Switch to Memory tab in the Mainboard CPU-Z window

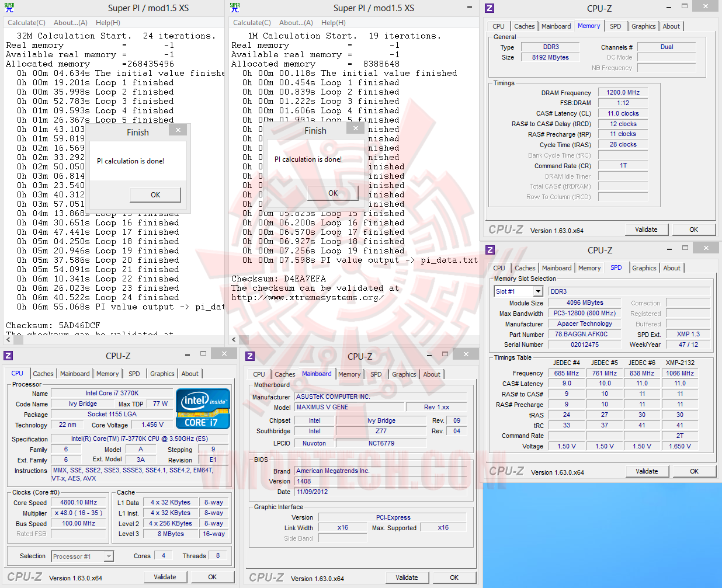[x=349, y=374]
